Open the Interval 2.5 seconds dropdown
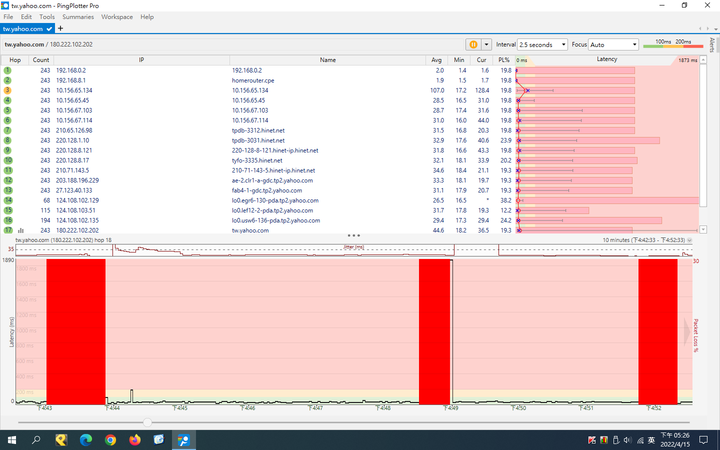720x450 pixels. coord(542,45)
